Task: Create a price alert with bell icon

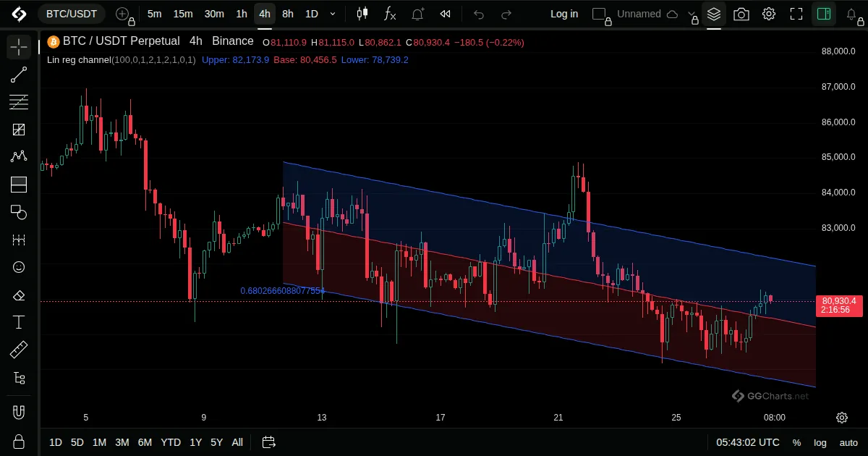Action: (418, 14)
